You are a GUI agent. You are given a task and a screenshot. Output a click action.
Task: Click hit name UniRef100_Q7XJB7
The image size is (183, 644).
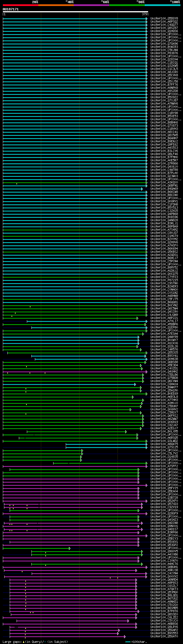(164, 101)
